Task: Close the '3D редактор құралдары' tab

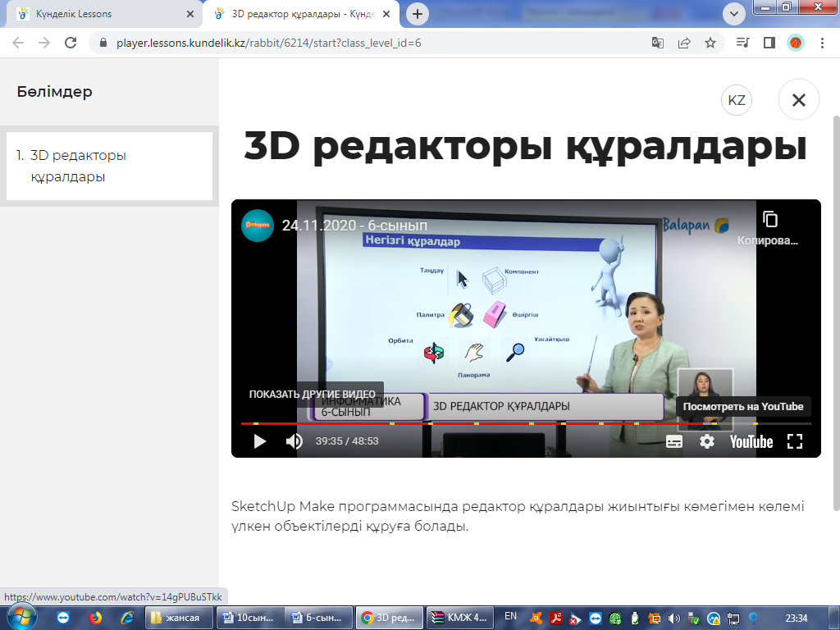Action: 386,14
